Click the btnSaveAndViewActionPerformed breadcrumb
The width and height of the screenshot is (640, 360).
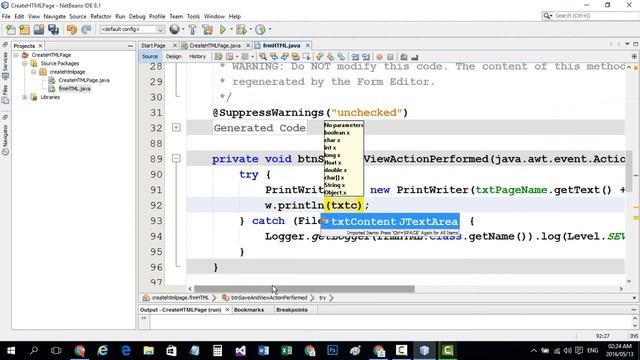point(269,298)
